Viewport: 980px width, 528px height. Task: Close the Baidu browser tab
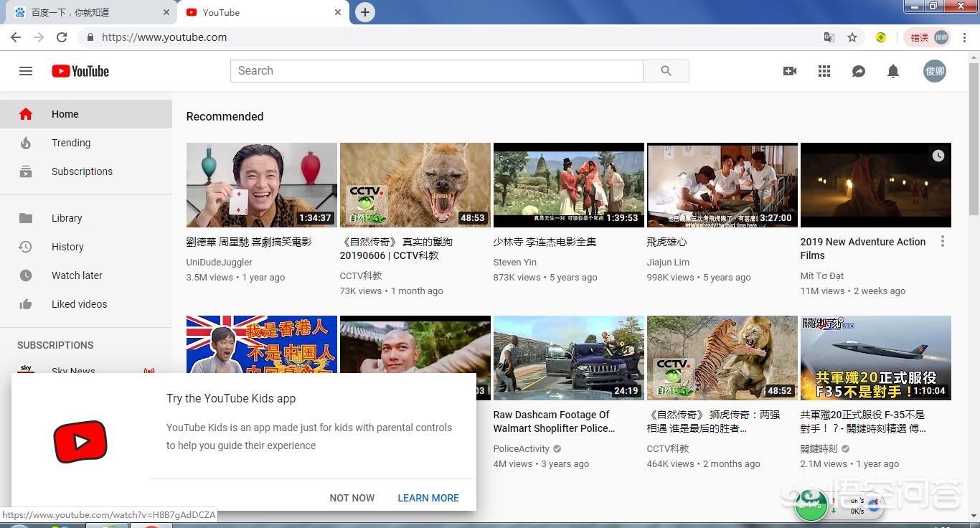[166, 12]
